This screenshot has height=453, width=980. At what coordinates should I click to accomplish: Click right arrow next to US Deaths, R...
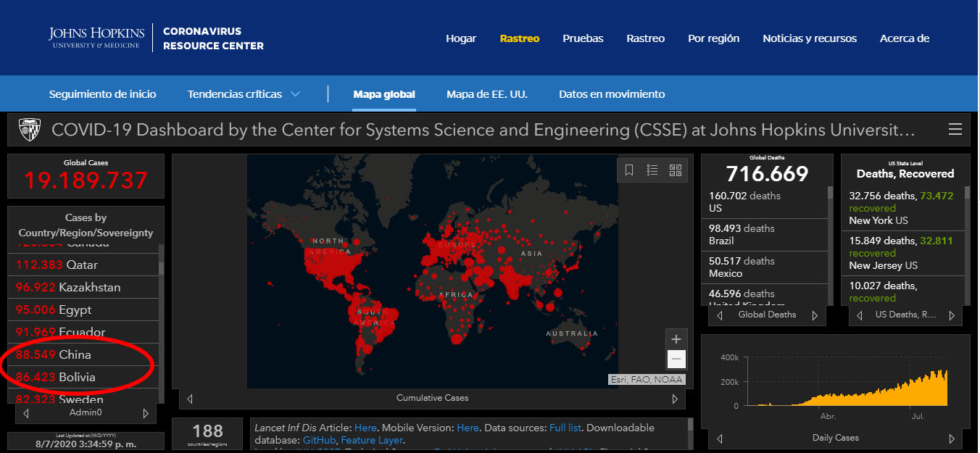(x=951, y=315)
